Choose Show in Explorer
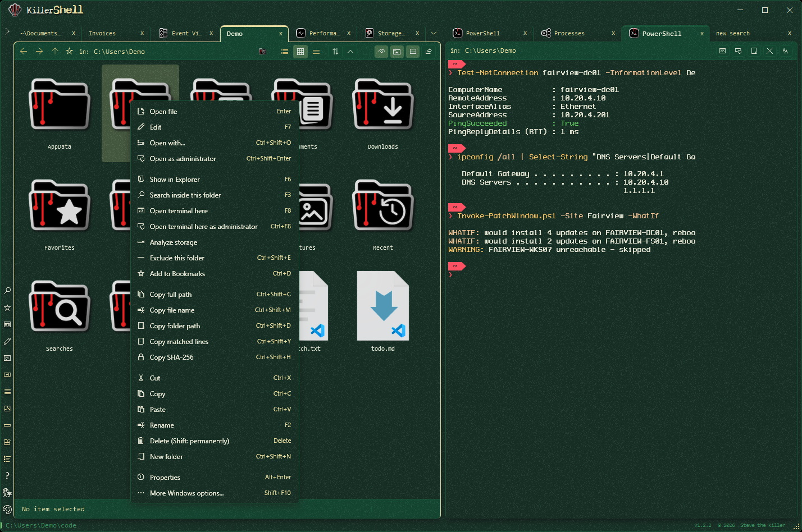802x532 pixels. 215,179
